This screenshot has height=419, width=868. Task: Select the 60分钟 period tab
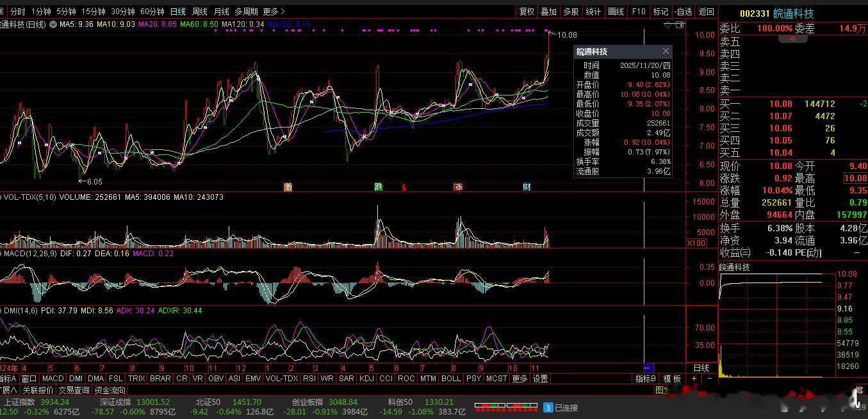(x=152, y=12)
